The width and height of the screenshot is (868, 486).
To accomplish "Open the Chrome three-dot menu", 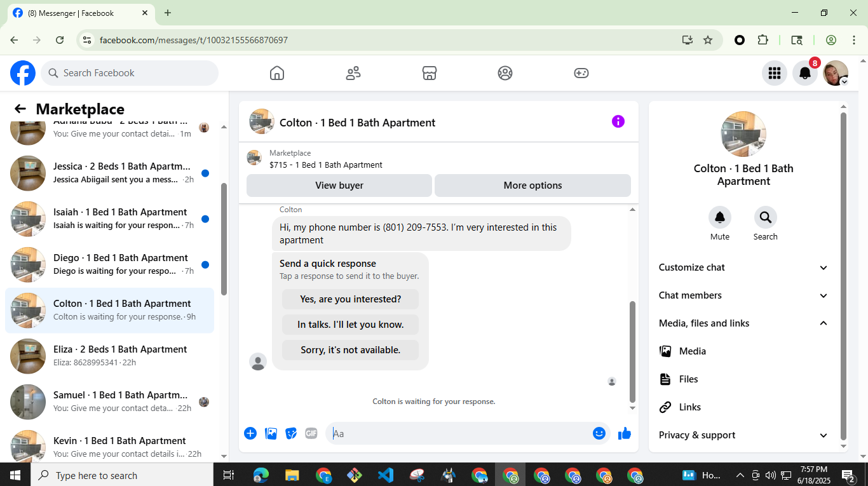I will pos(854,40).
